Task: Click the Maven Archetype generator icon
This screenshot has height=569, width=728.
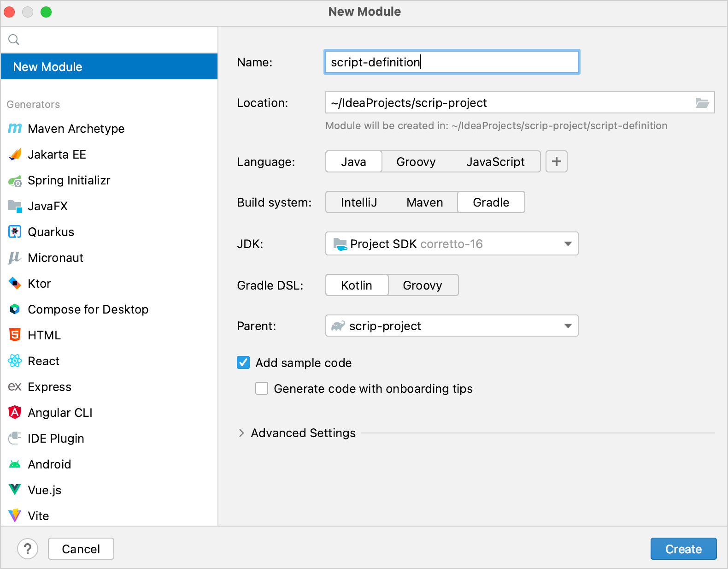Action: click(15, 129)
